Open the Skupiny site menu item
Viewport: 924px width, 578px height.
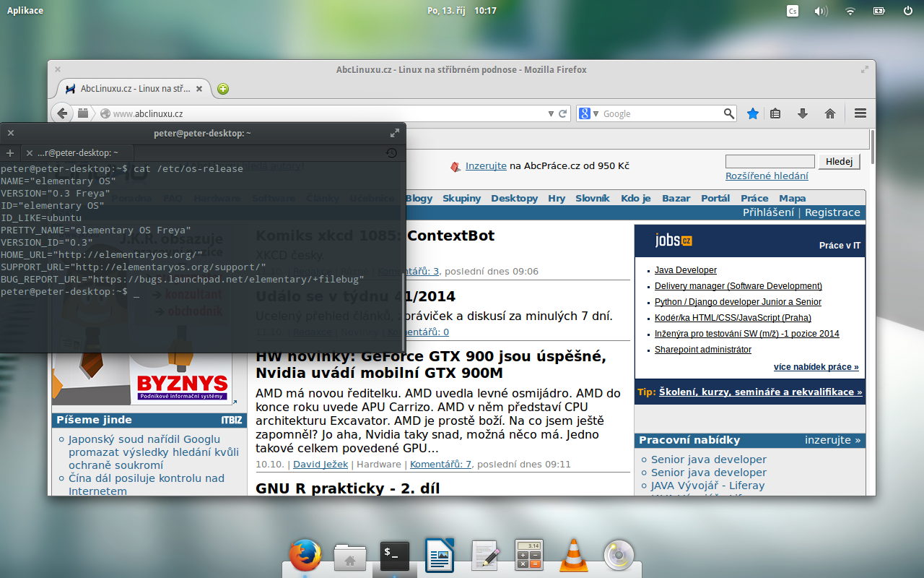[x=461, y=198]
